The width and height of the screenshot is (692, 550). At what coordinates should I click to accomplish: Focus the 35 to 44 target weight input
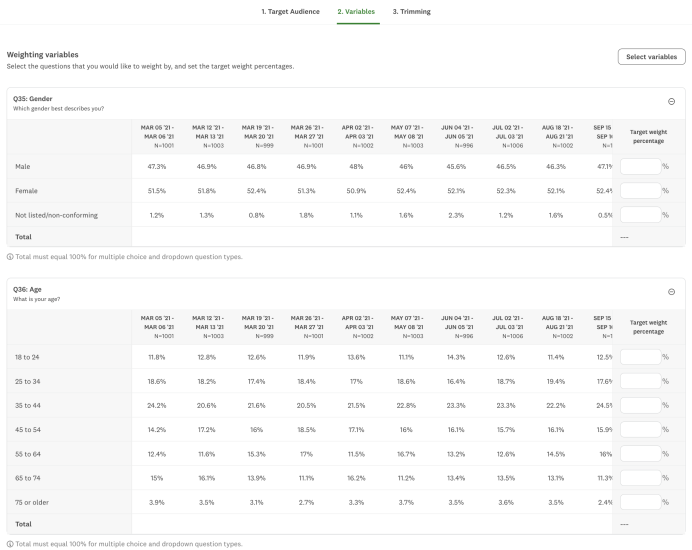coord(640,405)
